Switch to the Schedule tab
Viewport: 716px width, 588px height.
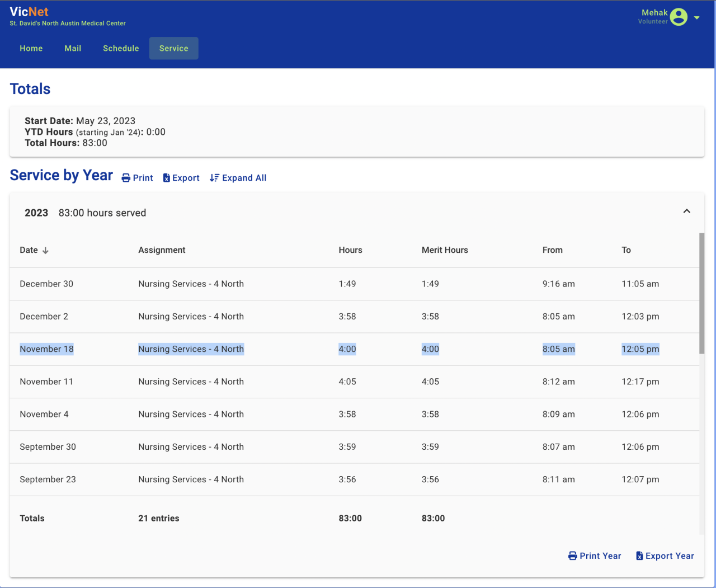click(x=121, y=48)
